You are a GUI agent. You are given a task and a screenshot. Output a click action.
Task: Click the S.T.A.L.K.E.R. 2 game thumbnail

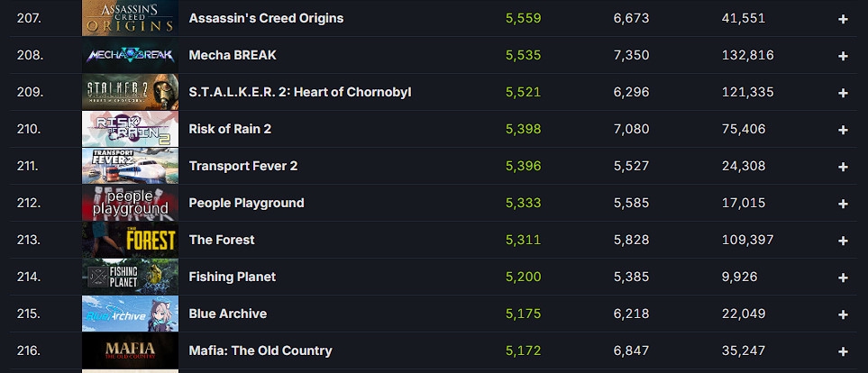130,92
